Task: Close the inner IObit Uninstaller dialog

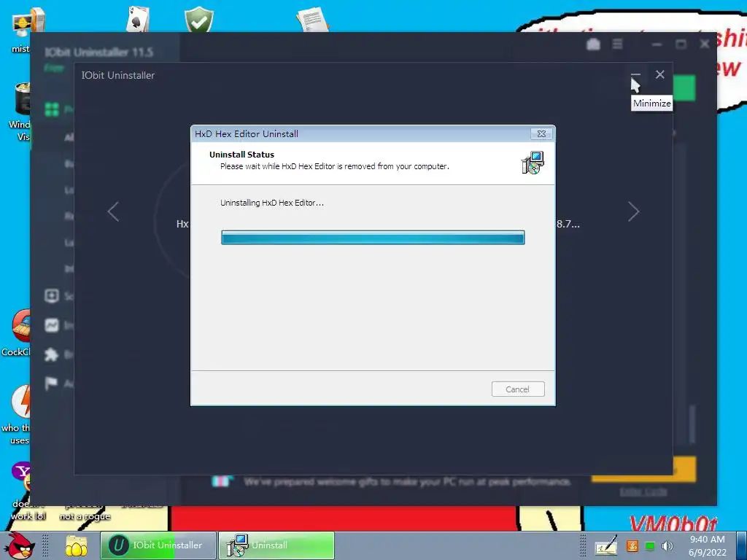Action: tap(659, 74)
